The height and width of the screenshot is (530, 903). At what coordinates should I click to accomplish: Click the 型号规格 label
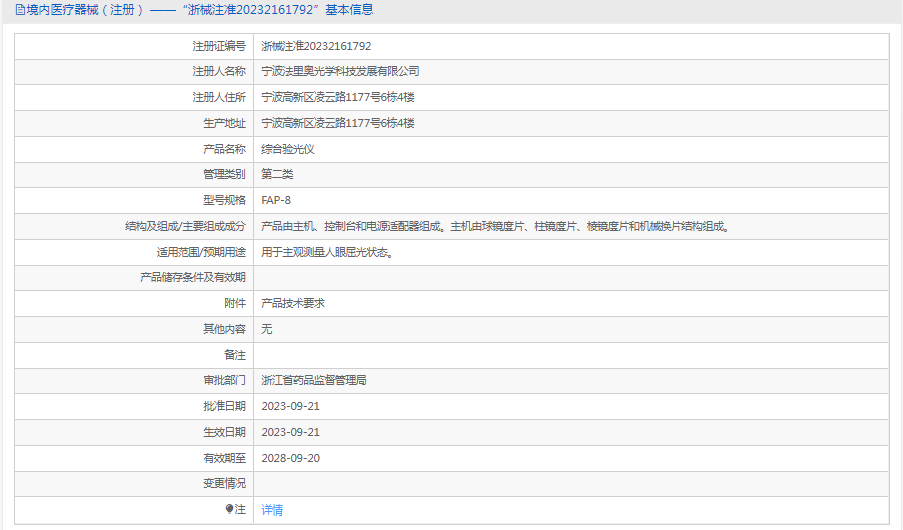(224, 200)
